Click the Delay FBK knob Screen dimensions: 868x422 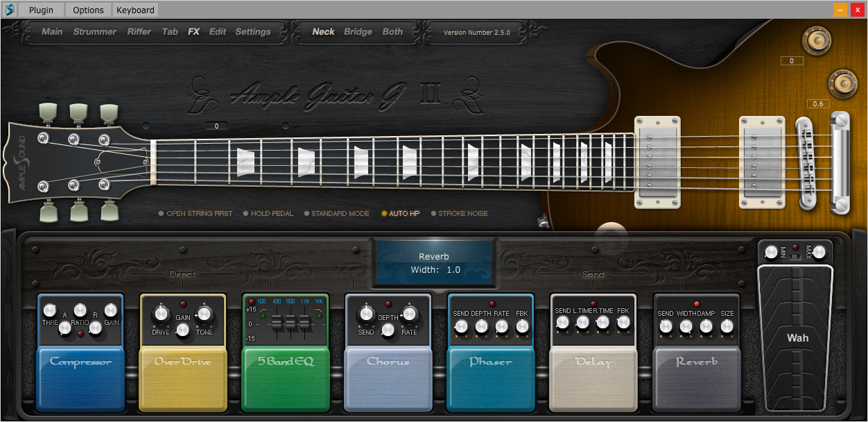[623, 323]
